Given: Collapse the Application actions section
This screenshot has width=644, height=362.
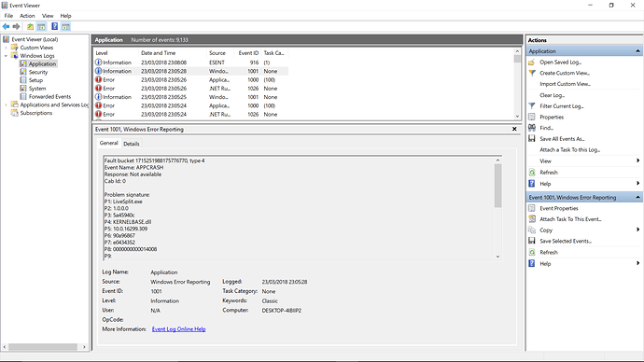Looking at the screenshot, I should tap(637, 51).
